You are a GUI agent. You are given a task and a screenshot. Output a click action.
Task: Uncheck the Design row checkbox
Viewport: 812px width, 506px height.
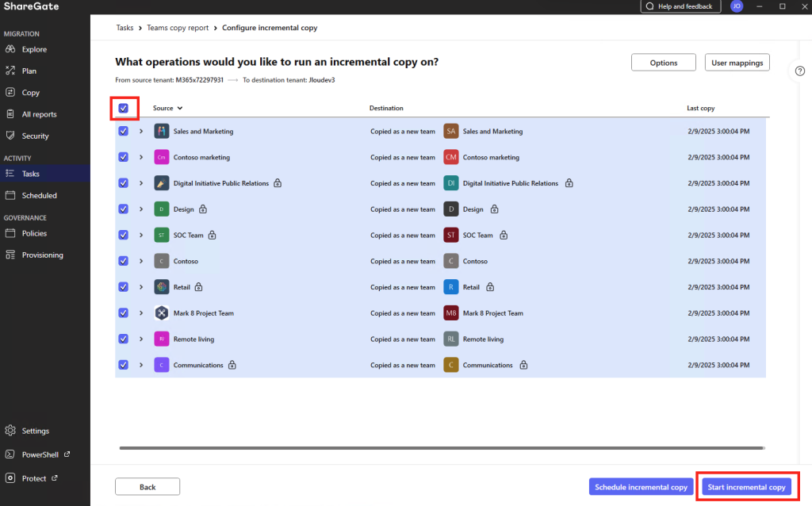(x=123, y=209)
